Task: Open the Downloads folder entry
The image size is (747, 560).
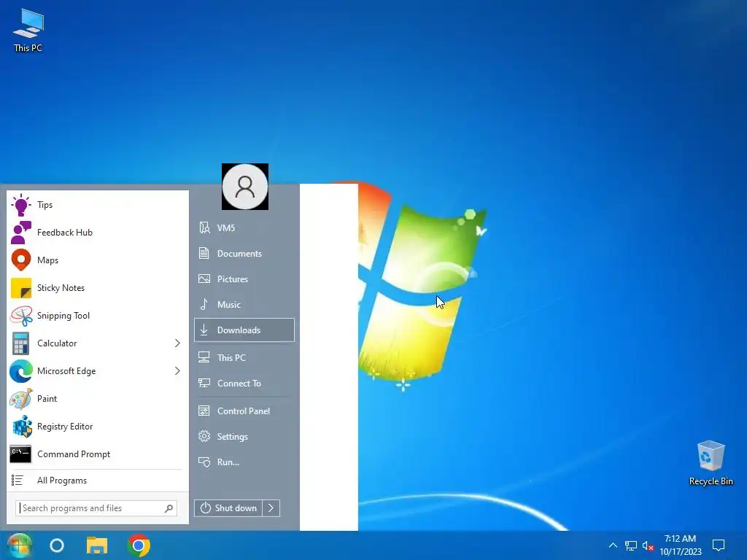Action: [x=244, y=330]
